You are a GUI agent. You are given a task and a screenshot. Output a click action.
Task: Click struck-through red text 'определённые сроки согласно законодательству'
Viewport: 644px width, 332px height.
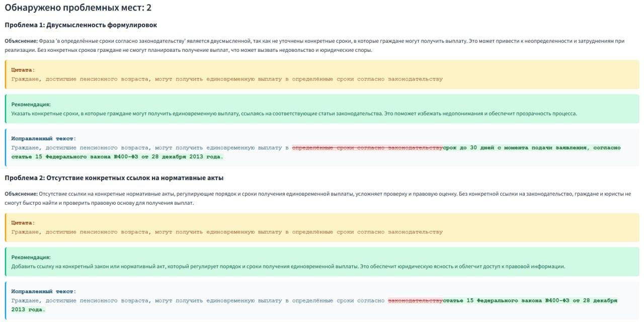click(x=367, y=147)
